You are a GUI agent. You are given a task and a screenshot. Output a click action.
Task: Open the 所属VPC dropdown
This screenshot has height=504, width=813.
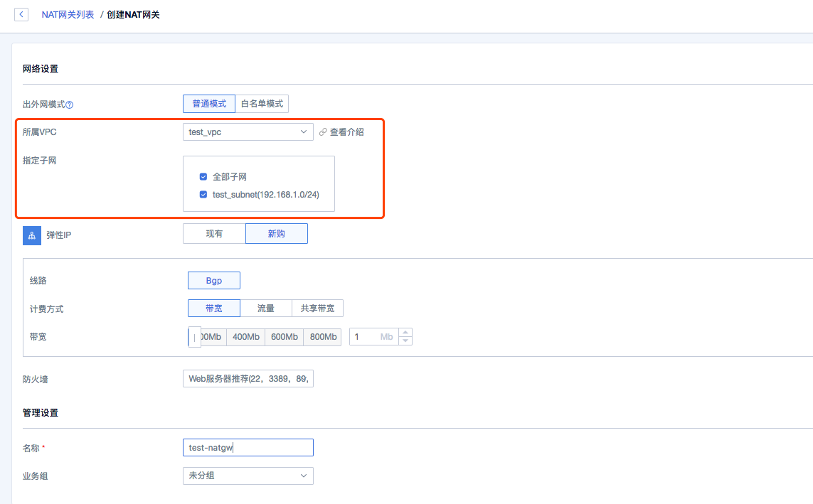(248, 132)
